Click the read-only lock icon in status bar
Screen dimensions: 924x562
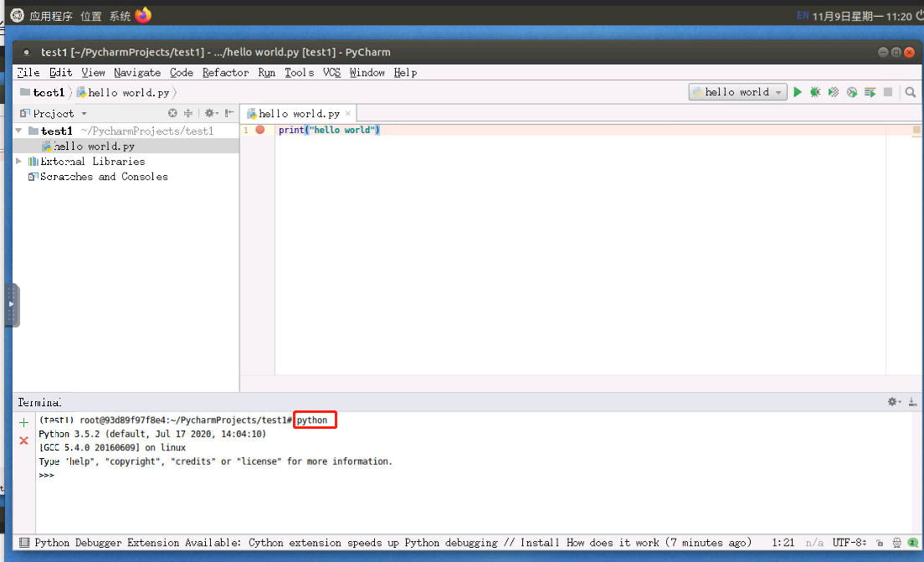[x=879, y=543]
